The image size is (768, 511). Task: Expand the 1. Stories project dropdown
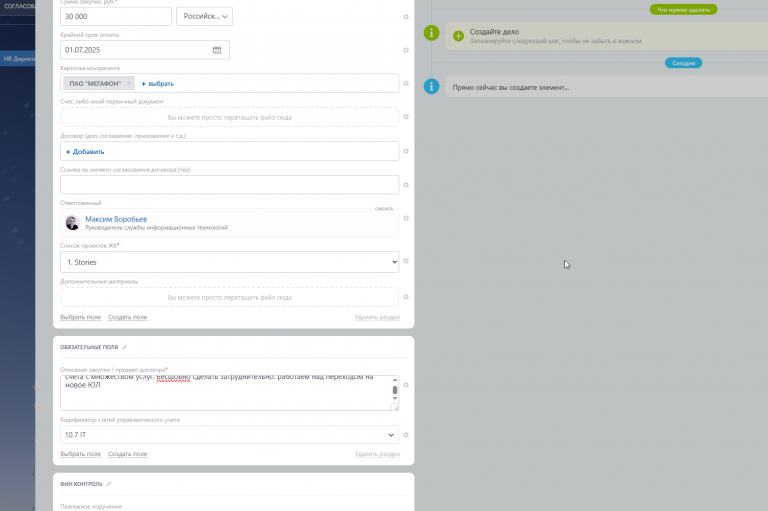(229, 262)
